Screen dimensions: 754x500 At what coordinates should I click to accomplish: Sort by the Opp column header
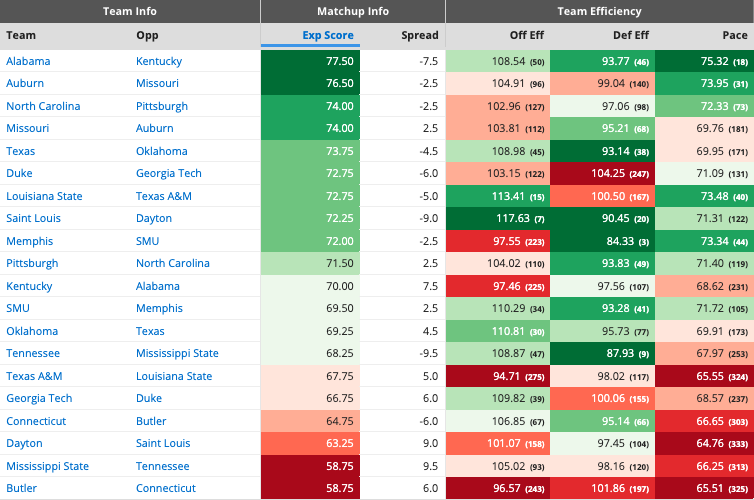point(147,35)
